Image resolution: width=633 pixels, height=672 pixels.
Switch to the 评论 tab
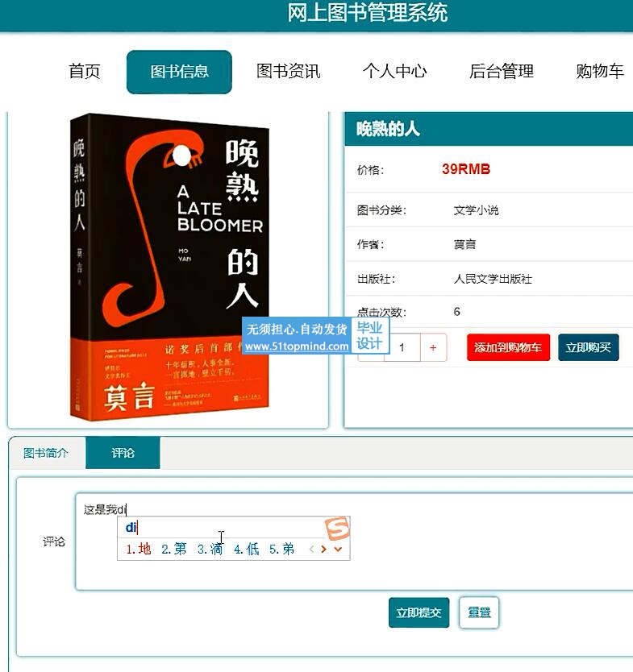(x=123, y=453)
